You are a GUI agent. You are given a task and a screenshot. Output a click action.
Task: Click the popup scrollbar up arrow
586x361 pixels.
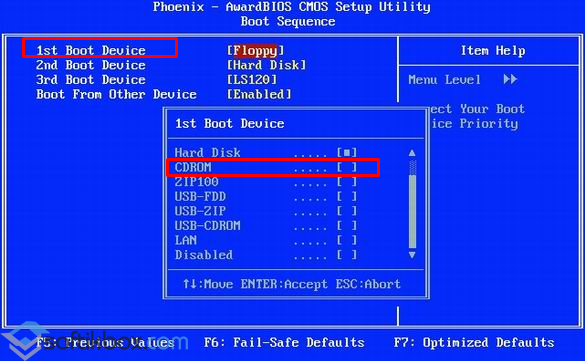[x=412, y=153]
